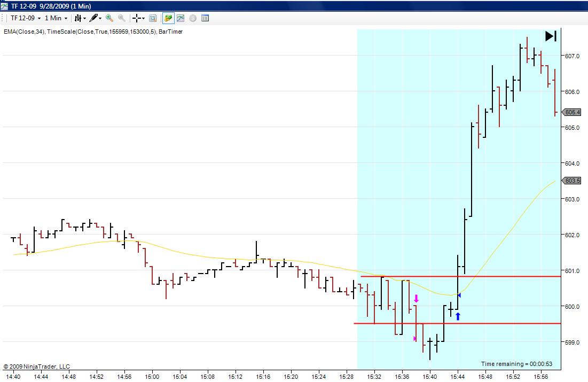Select the lower red horizontal line
The height and width of the screenshot is (382, 588).
458,323
